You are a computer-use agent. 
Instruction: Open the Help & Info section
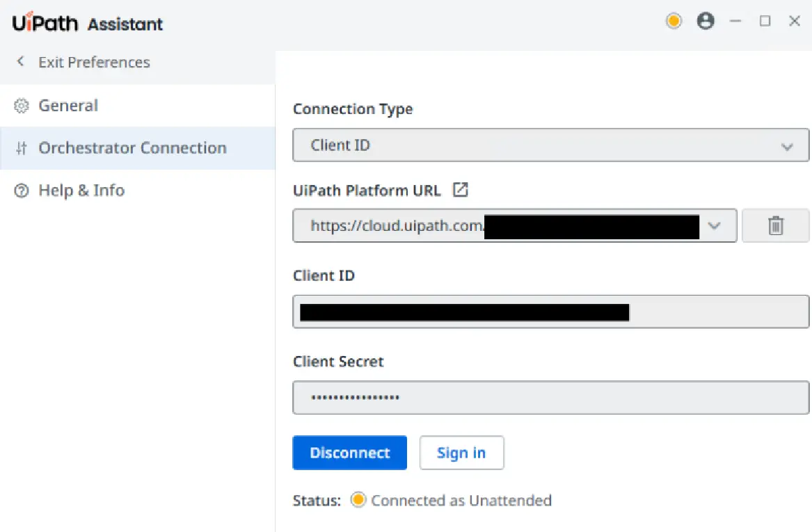pyautogui.click(x=137, y=191)
